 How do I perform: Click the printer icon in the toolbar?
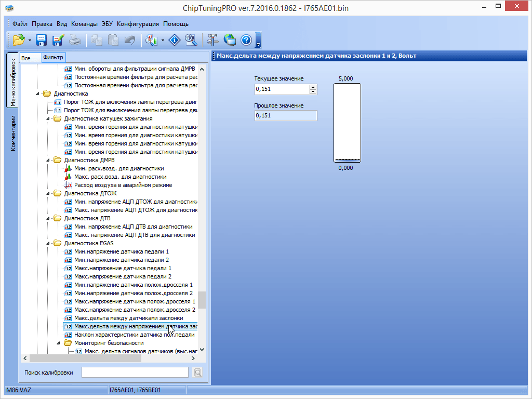[x=75, y=40]
